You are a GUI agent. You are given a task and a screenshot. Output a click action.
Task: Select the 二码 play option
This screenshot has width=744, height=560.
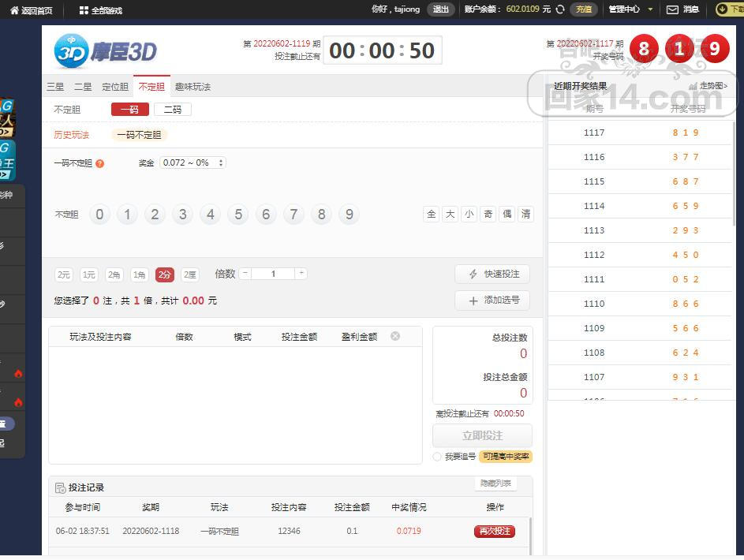point(173,110)
